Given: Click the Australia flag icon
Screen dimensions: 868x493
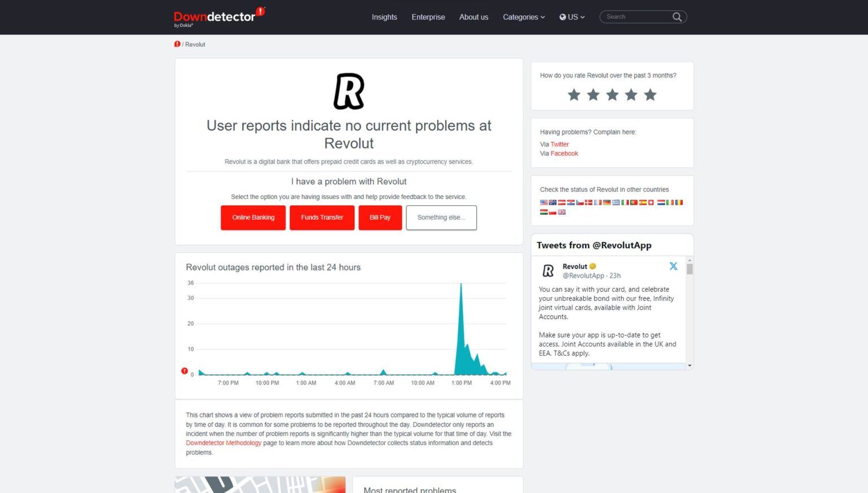Looking at the screenshot, I should [553, 202].
